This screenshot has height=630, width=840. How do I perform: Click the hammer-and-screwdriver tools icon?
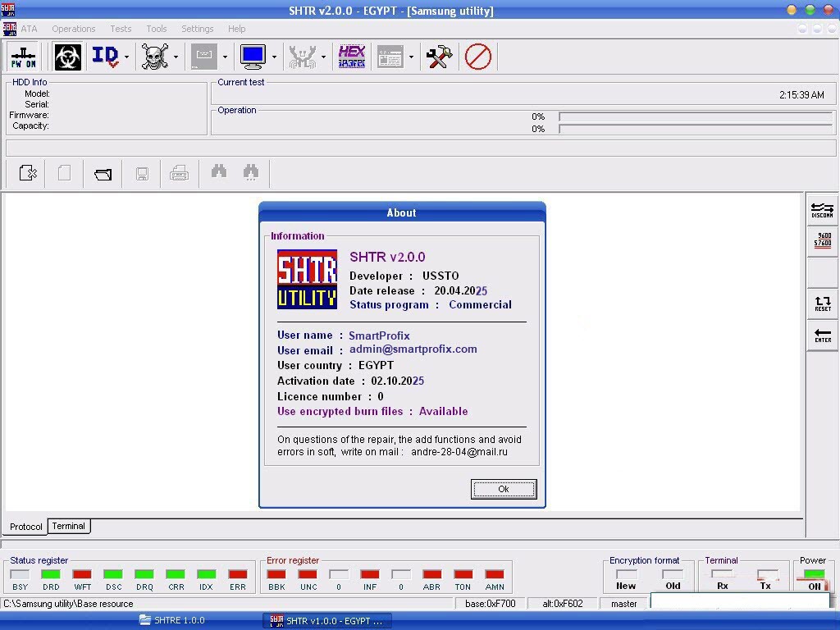[x=439, y=57]
